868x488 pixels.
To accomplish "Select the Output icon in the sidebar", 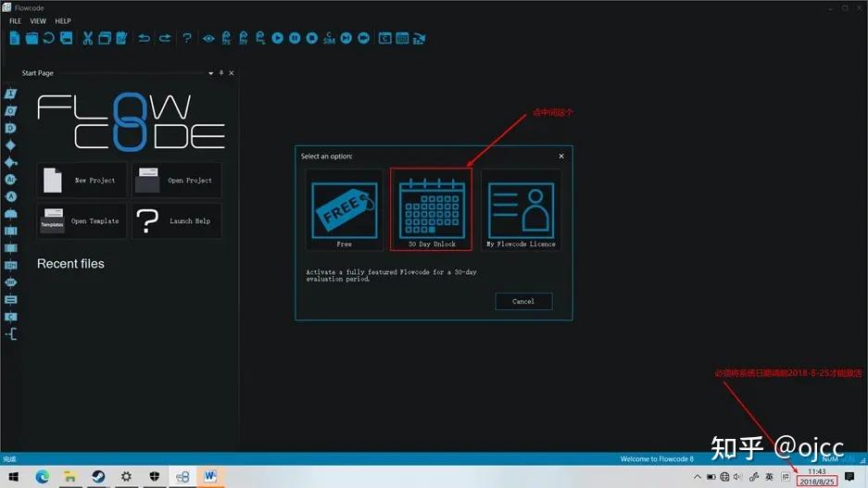I will [x=10, y=111].
